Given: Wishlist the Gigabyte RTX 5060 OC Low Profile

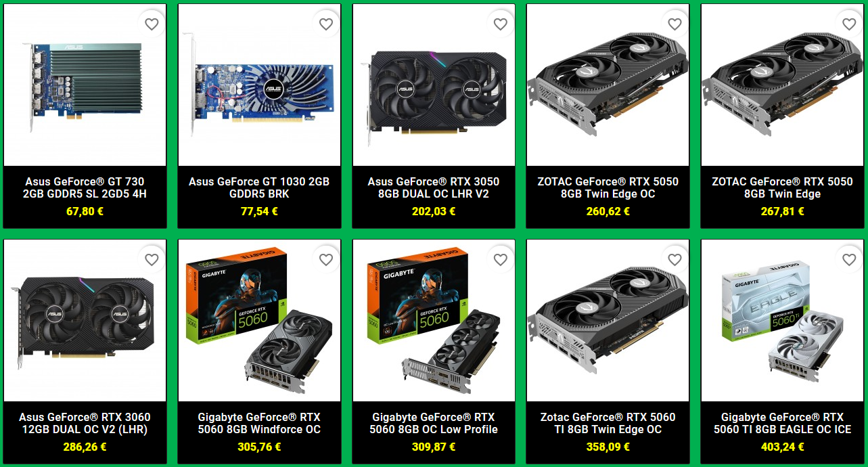Looking at the screenshot, I should tap(501, 260).
